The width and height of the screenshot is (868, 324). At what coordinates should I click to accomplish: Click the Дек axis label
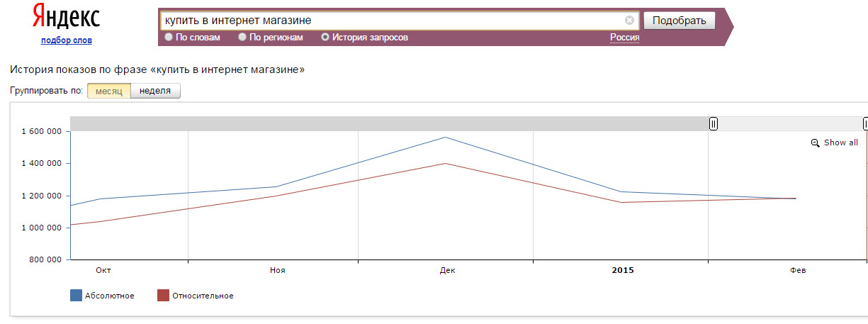coord(447,271)
